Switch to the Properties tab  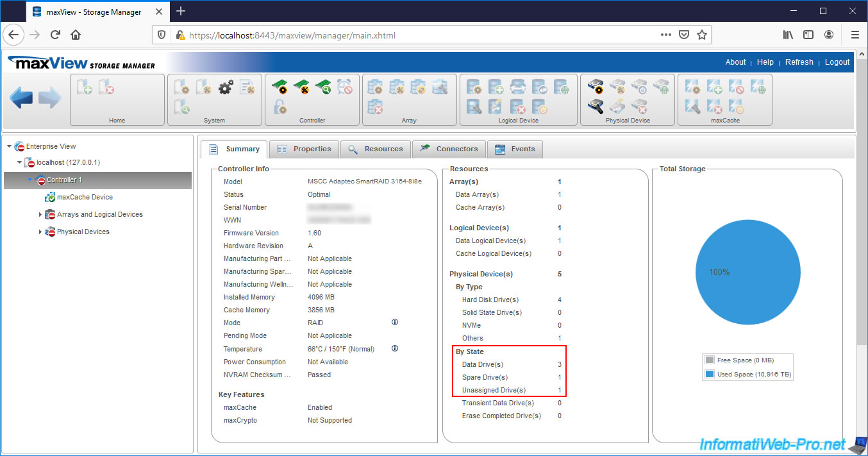(x=304, y=149)
